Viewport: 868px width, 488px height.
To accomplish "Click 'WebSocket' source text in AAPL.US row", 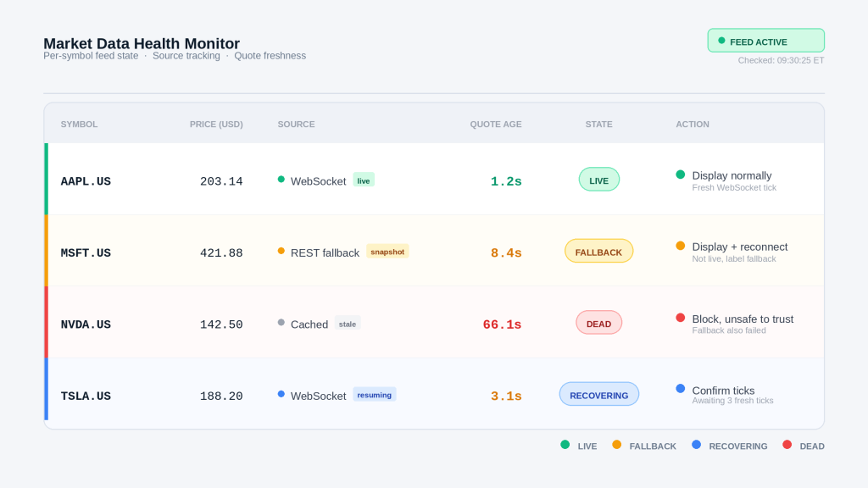I will [x=319, y=181].
